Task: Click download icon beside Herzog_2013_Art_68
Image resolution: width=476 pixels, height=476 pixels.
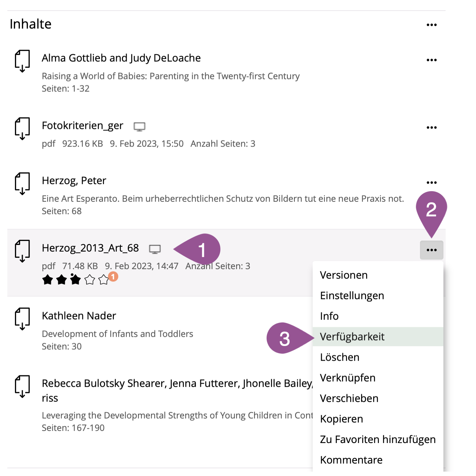Action: 22,251
